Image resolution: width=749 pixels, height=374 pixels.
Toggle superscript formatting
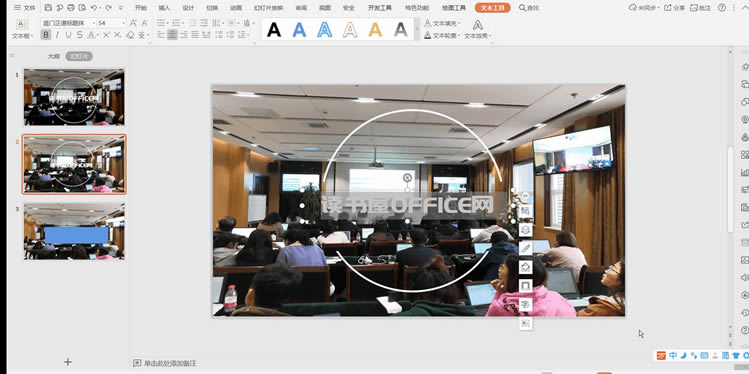tap(106, 35)
